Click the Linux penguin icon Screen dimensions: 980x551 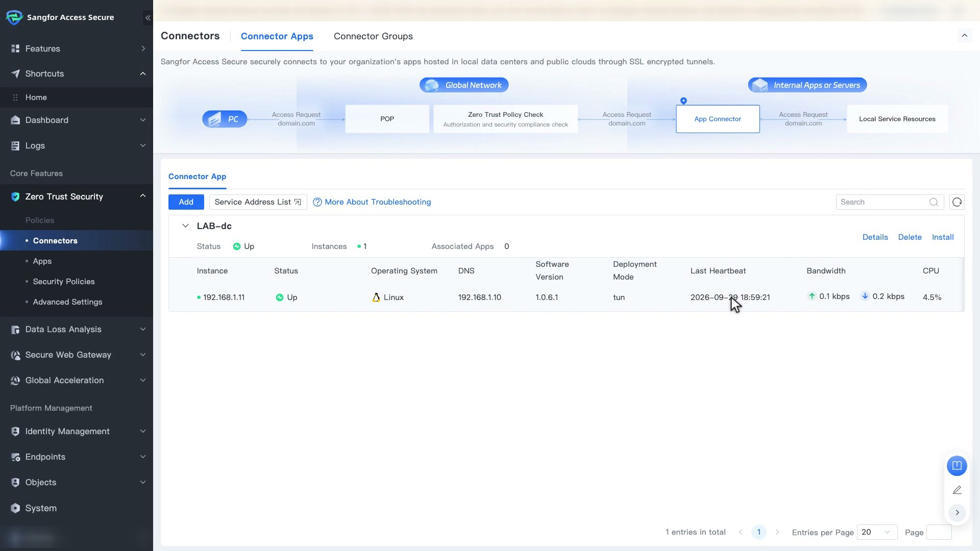pos(376,297)
